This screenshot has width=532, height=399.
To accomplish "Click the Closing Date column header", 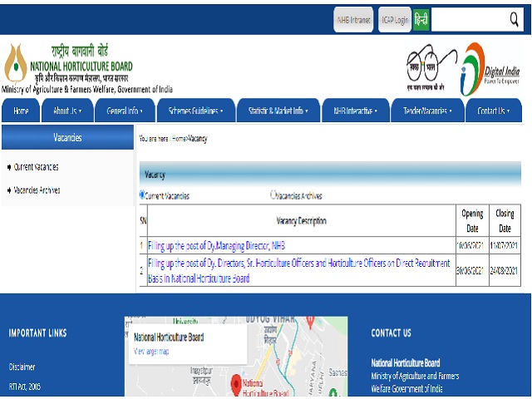I will tap(505, 220).
